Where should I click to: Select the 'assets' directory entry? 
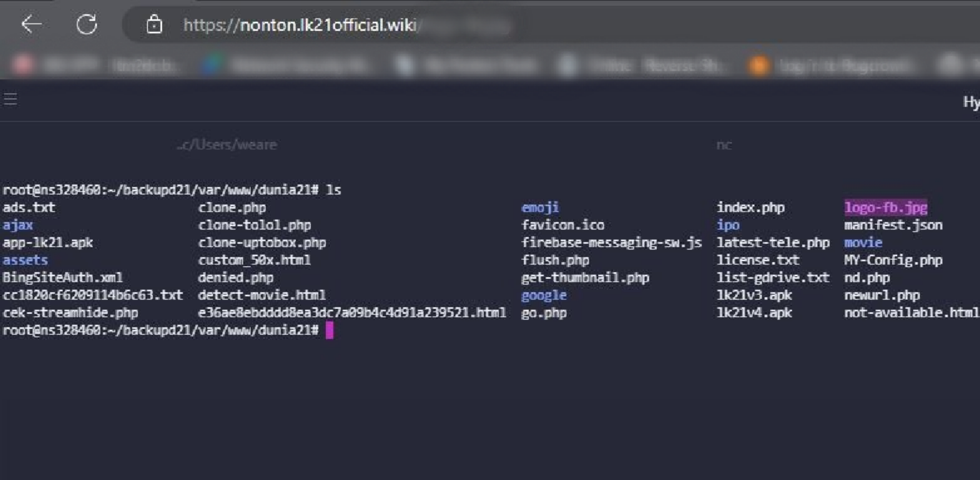26,260
